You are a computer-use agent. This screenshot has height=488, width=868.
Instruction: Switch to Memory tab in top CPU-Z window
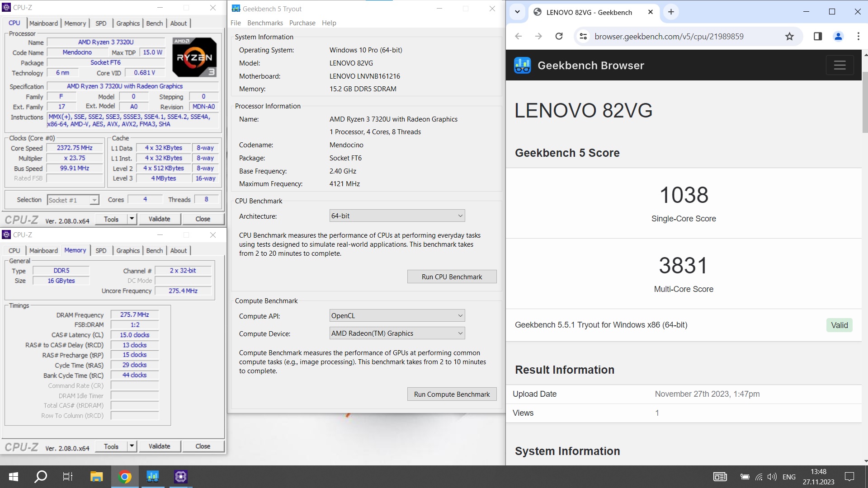pyautogui.click(x=75, y=23)
